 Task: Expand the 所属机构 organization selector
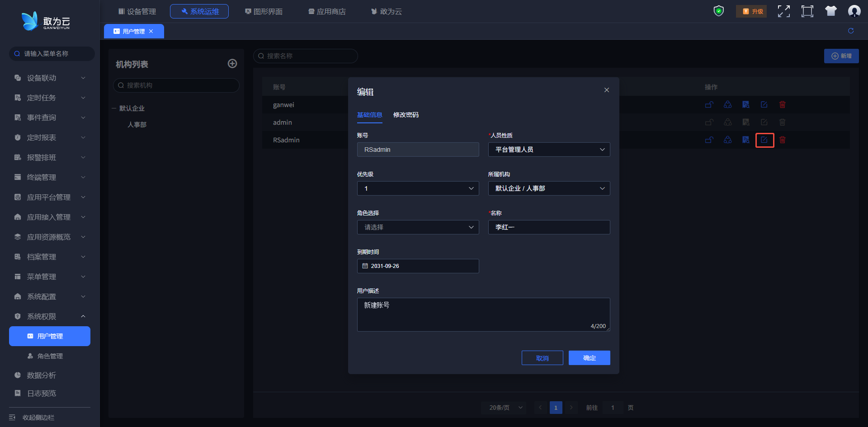point(549,188)
